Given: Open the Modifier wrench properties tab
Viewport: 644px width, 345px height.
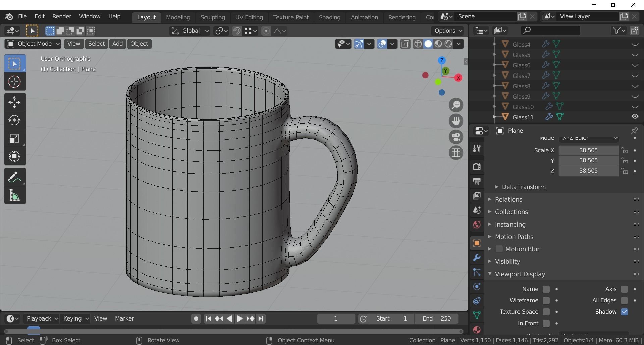Looking at the screenshot, I should pyautogui.click(x=477, y=258).
